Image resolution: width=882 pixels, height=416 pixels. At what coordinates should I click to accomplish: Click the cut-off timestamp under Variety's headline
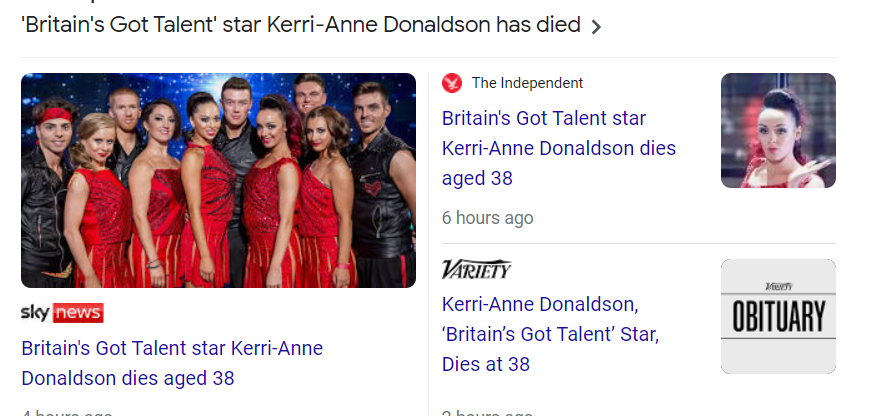(488, 411)
